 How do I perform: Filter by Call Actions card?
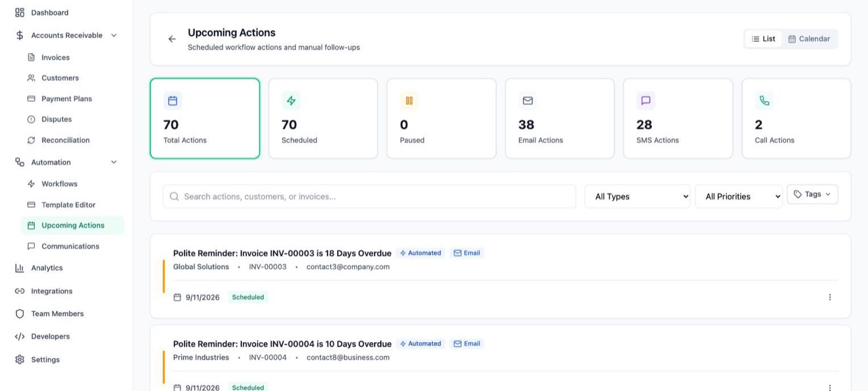(796, 118)
